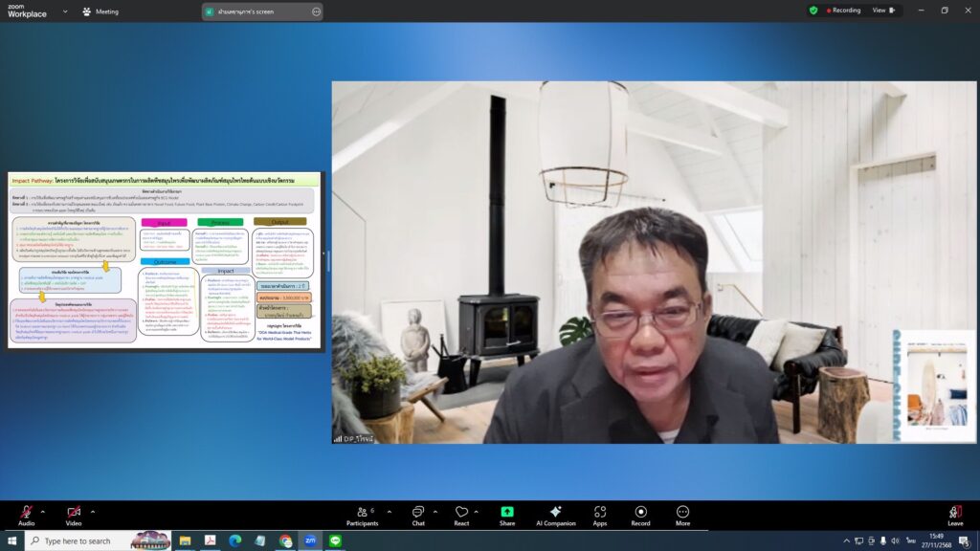Expand the Zoom Workplace dropdown chevron
The width and height of the screenshot is (980, 551).
(65, 11)
